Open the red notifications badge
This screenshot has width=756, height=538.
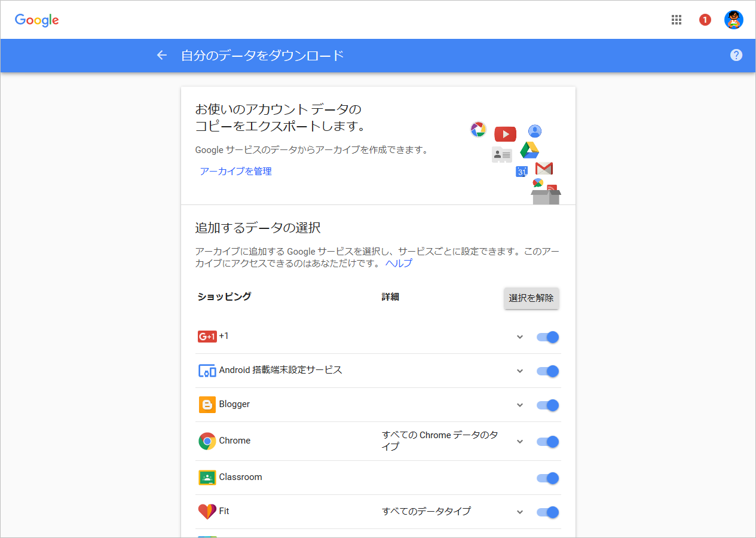pos(705,20)
